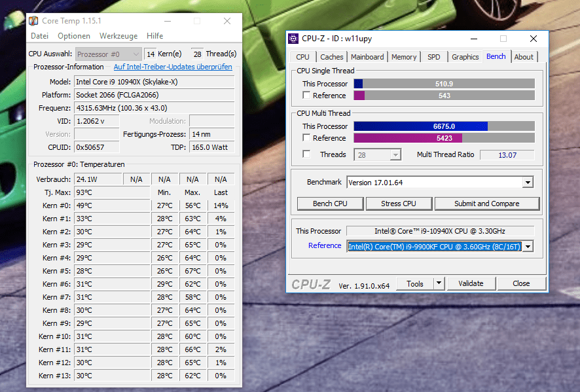Tick the Threads checkbox
This screenshot has width=580, height=392.
click(x=306, y=154)
